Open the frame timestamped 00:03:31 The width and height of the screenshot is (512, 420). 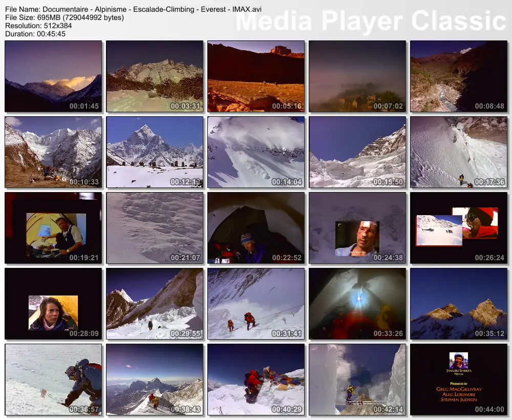(x=155, y=76)
